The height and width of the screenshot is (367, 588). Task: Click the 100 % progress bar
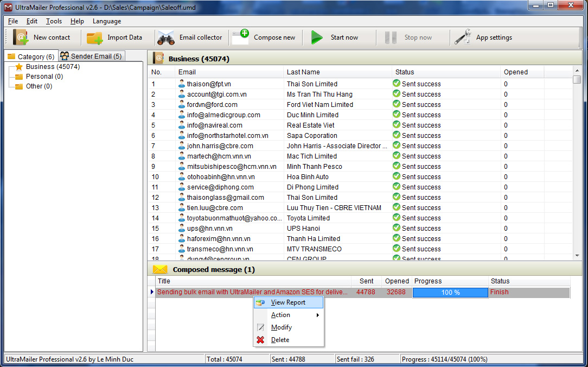click(450, 292)
